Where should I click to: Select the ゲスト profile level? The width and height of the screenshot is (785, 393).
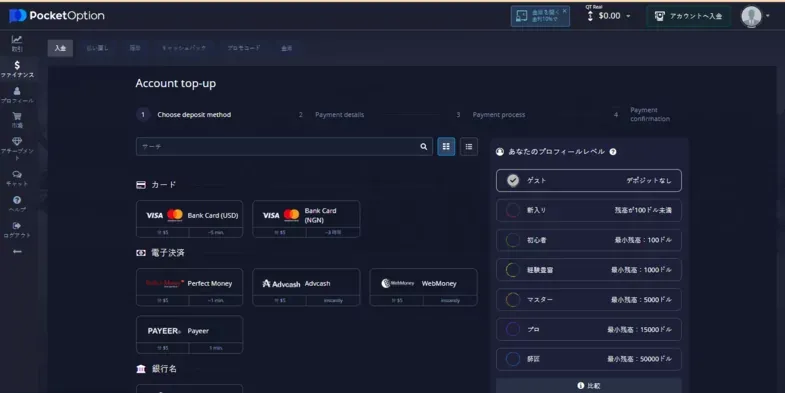click(x=589, y=180)
